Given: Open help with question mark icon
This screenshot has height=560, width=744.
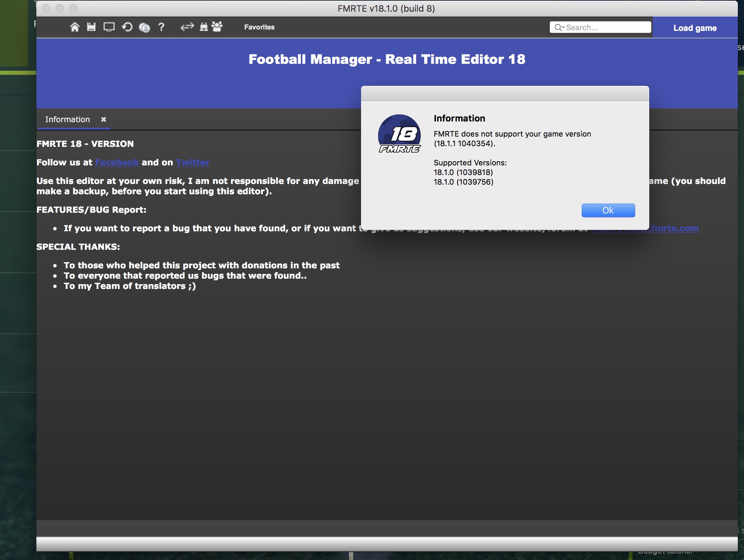Looking at the screenshot, I should pyautogui.click(x=161, y=27).
